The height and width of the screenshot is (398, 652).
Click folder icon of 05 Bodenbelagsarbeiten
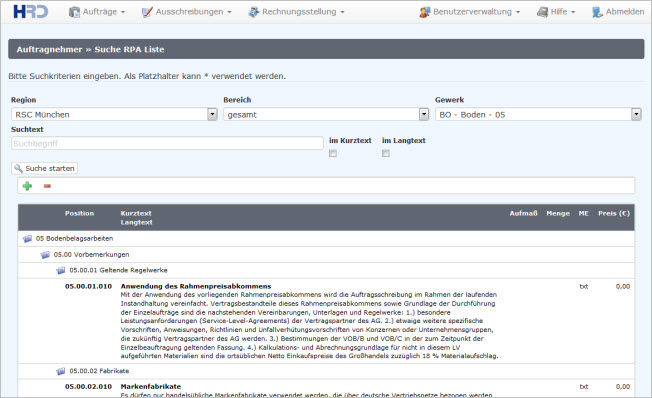click(27, 239)
